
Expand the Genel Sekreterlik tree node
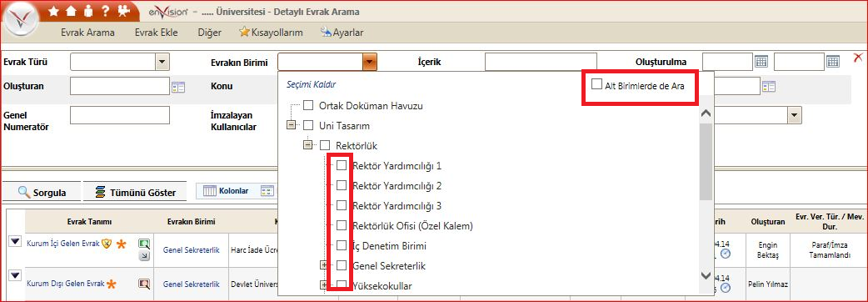(324, 264)
